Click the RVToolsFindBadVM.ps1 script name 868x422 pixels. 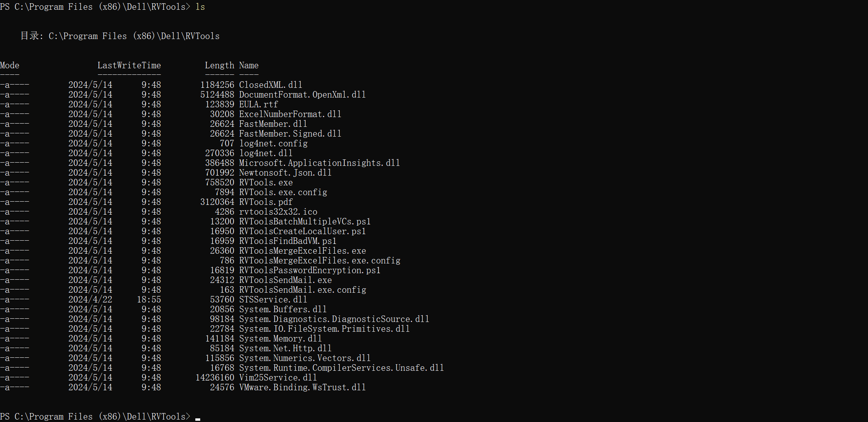click(288, 241)
